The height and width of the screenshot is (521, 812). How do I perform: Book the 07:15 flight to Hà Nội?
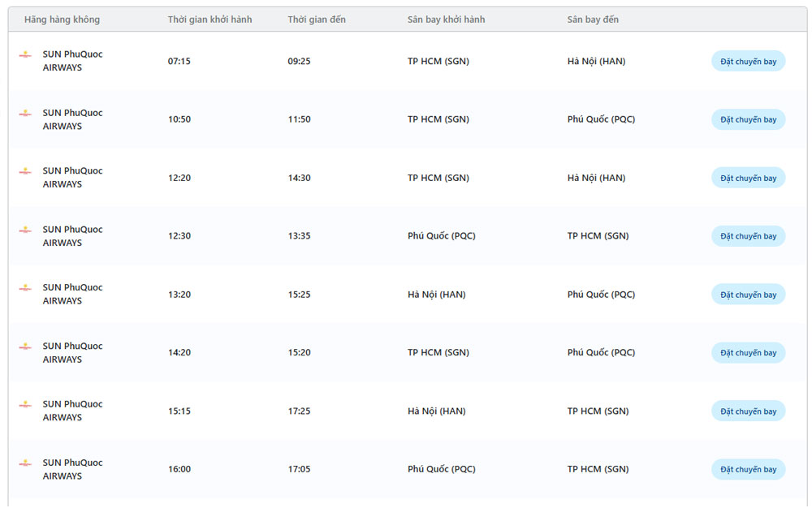(x=748, y=61)
